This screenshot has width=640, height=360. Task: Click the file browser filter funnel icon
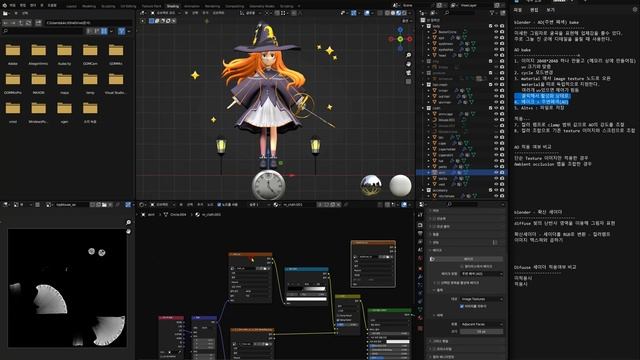coord(121,31)
